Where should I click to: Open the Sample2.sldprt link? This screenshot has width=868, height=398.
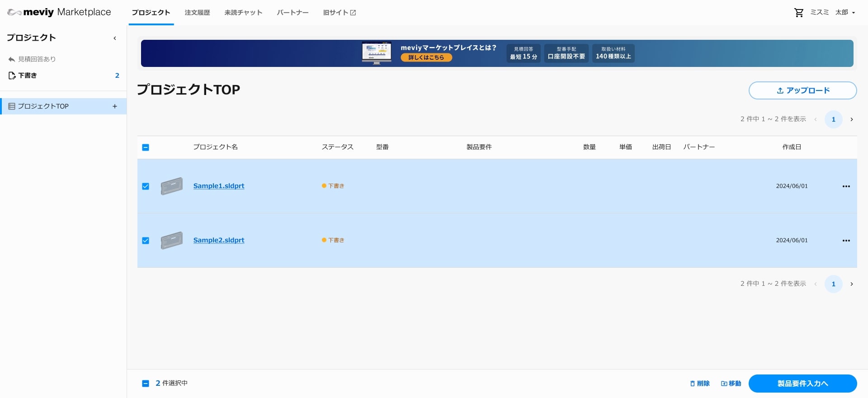pyautogui.click(x=219, y=240)
